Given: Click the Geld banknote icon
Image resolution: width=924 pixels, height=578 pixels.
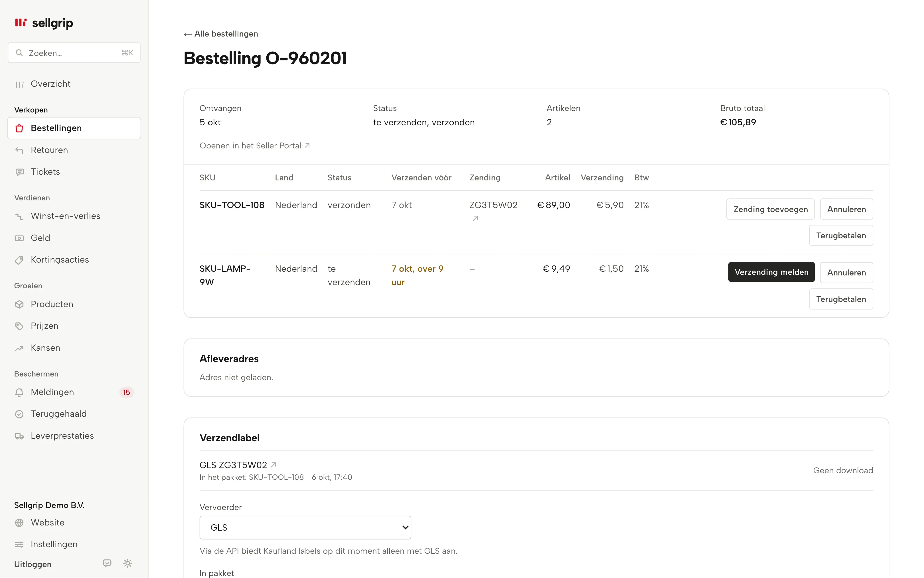Looking at the screenshot, I should click(19, 238).
